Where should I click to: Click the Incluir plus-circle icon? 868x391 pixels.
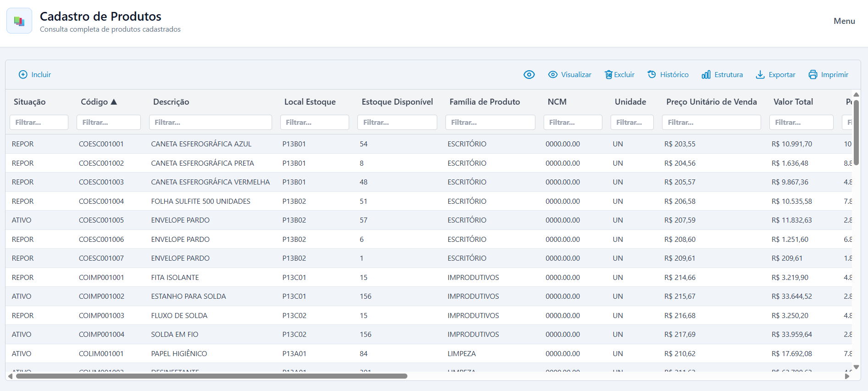23,74
